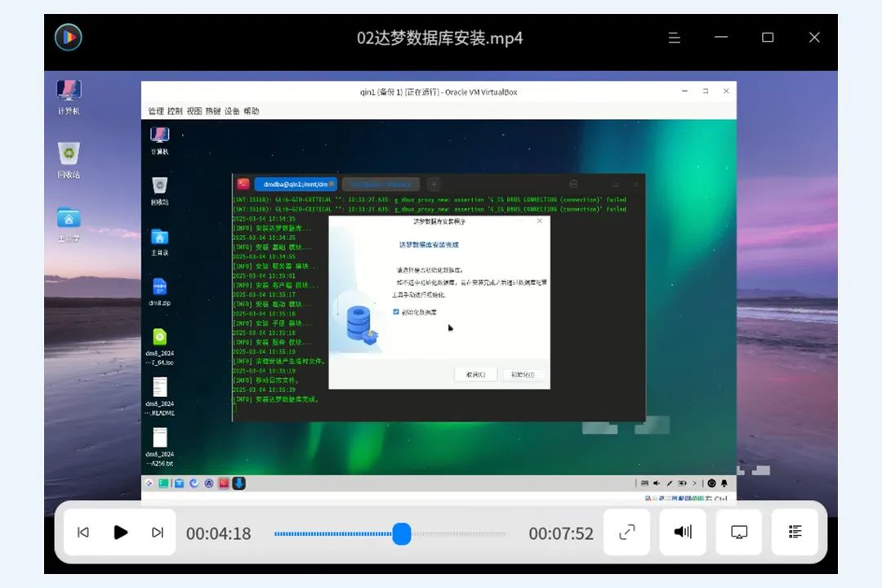
Task: Click the green icon in the VM taskbar
Action: (163, 483)
